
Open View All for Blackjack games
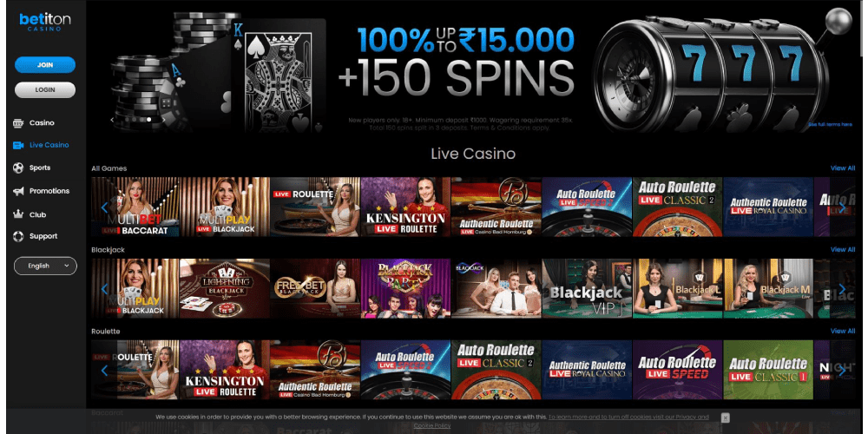(x=843, y=250)
